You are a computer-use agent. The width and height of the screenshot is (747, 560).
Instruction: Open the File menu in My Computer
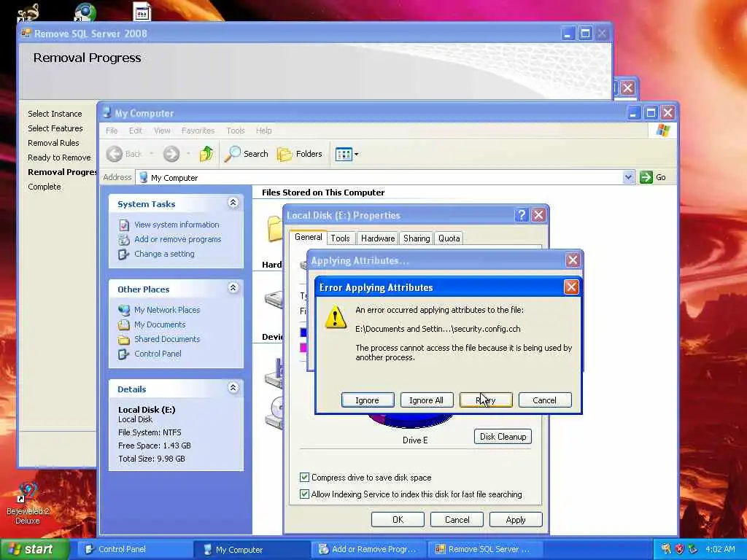pos(112,131)
